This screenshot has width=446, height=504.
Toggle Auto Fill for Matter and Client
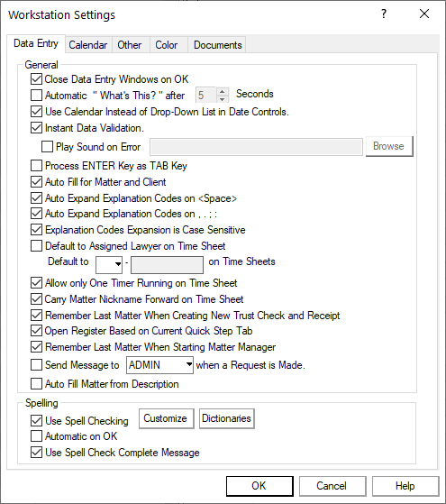36,182
